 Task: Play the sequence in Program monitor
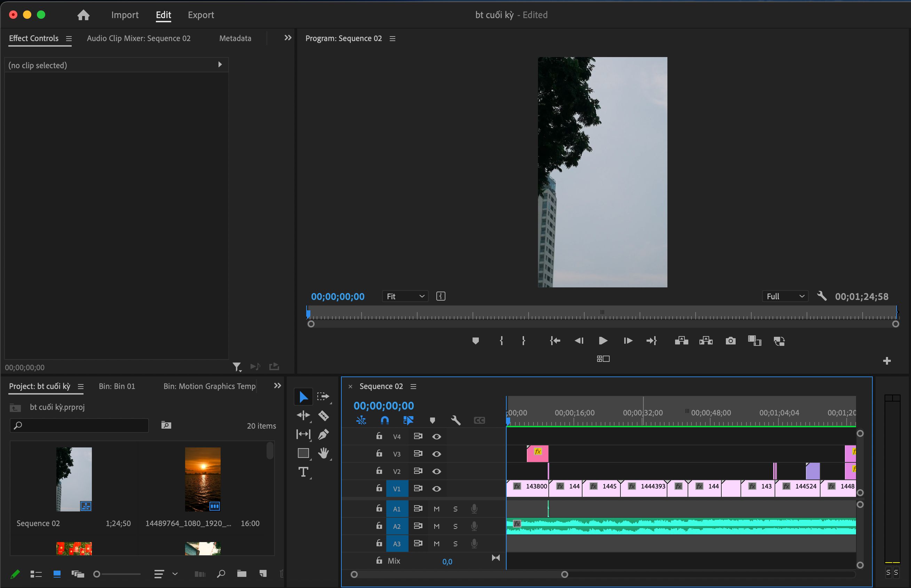603,341
